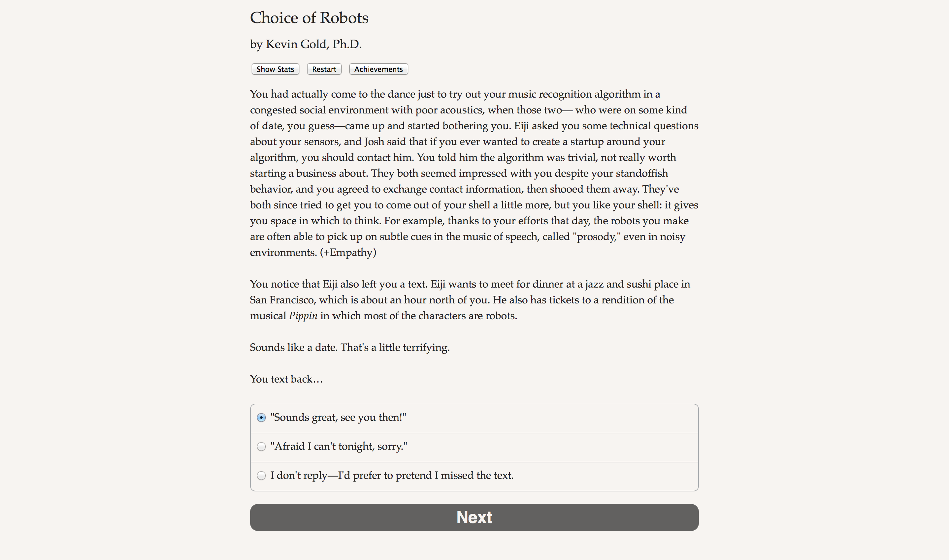Click the "by Kevin Gold, Ph.D." author line
Viewport: 949px width, 560px height.
coord(306,44)
